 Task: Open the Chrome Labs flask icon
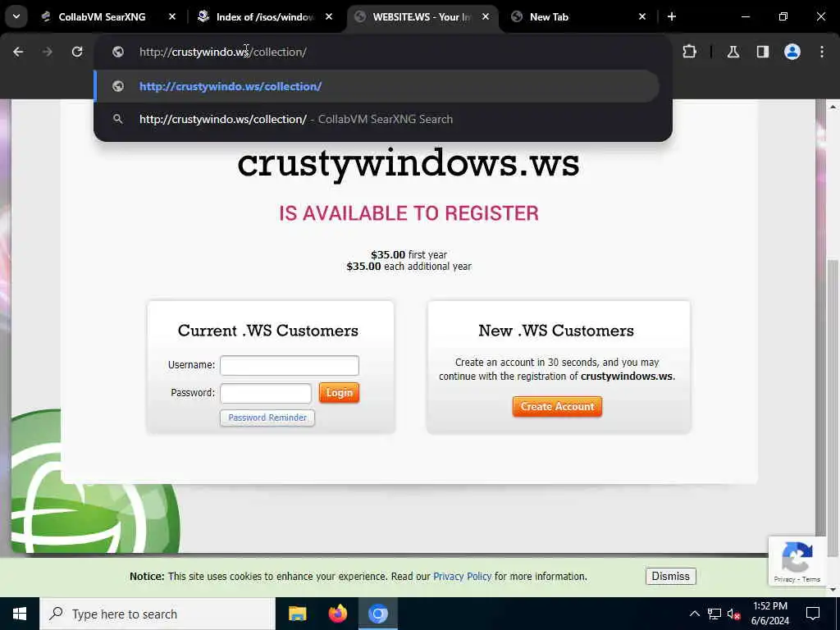[x=733, y=52]
